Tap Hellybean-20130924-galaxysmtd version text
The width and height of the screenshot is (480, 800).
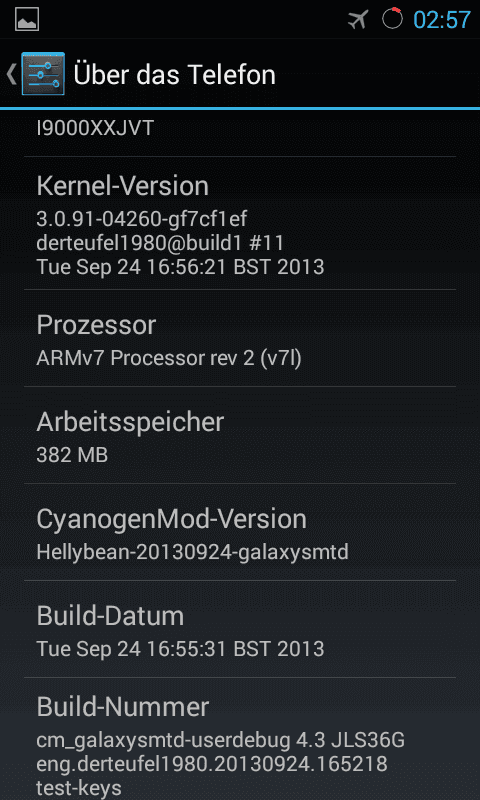point(193,553)
